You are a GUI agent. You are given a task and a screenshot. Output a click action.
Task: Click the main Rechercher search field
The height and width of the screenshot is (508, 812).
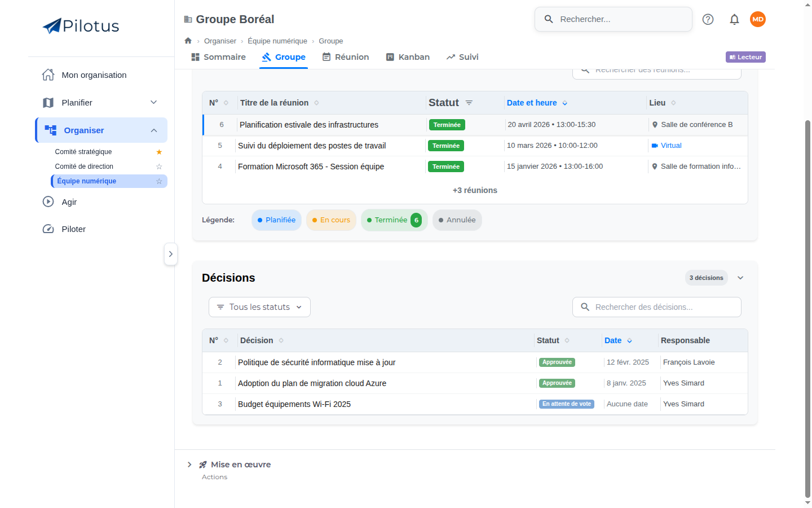pyautogui.click(x=614, y=19)
